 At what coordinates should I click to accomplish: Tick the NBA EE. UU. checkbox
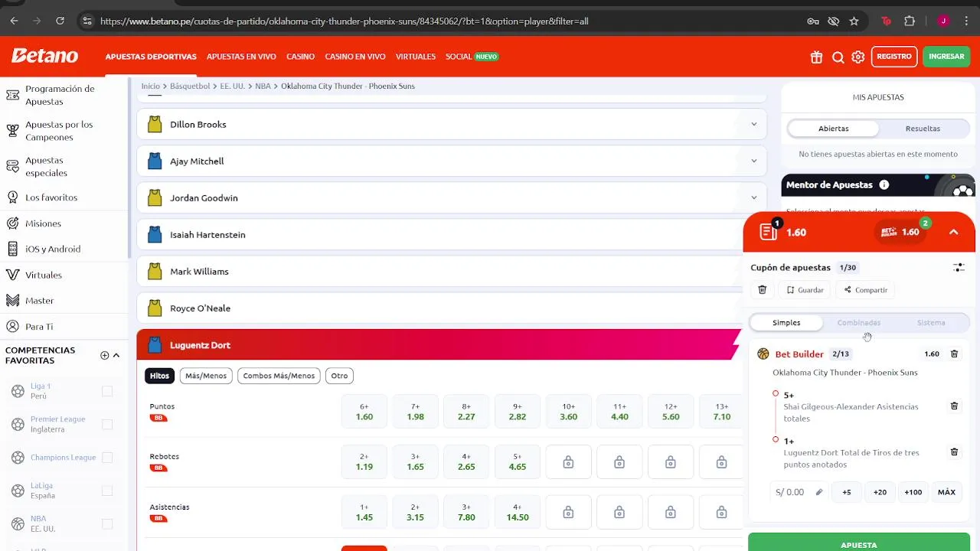pyautogui.click(x=107, y=523)
